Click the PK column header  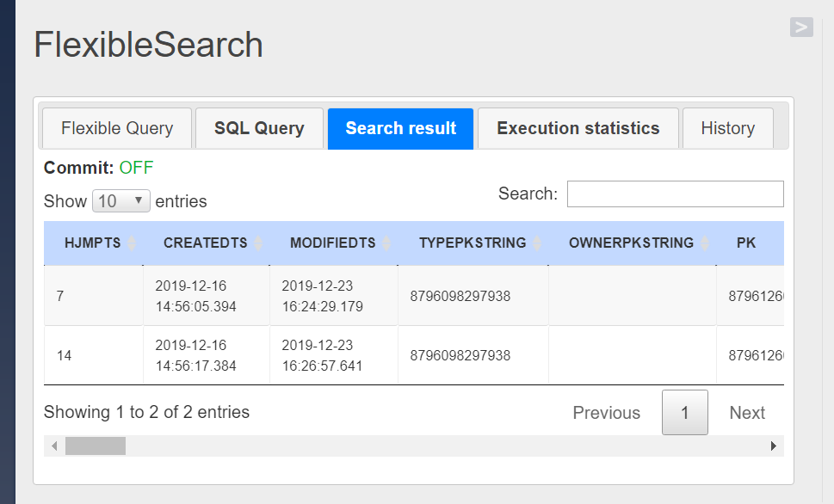(746, 243)
